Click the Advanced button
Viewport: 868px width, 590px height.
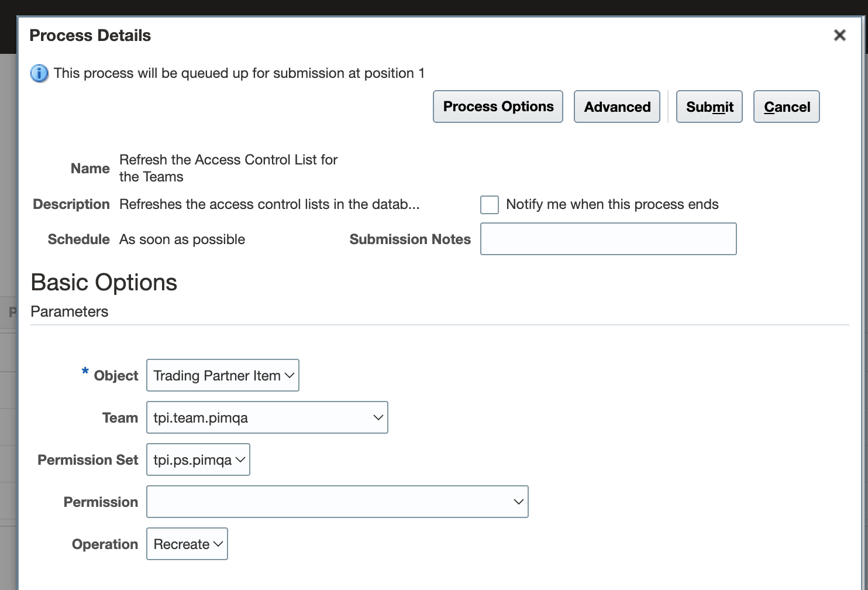[617, 107]
